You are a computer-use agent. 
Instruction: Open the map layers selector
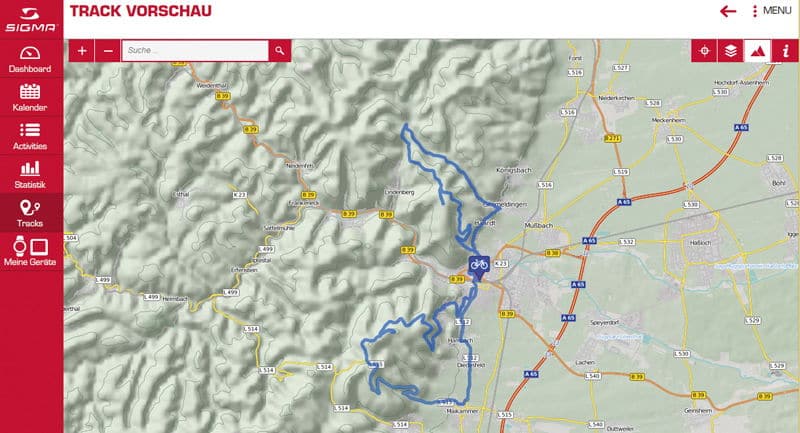coord(731,50)
